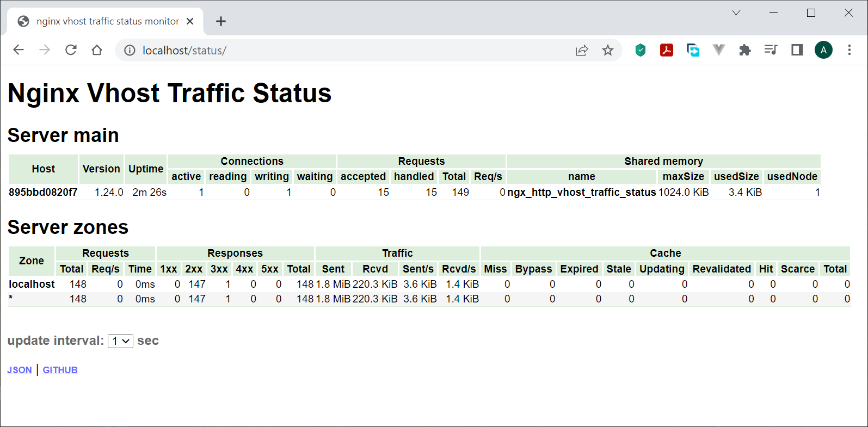The image size is (868, 427).
Task: Click the maxSize value 1024.0 KiB
Action: (684, 192)
